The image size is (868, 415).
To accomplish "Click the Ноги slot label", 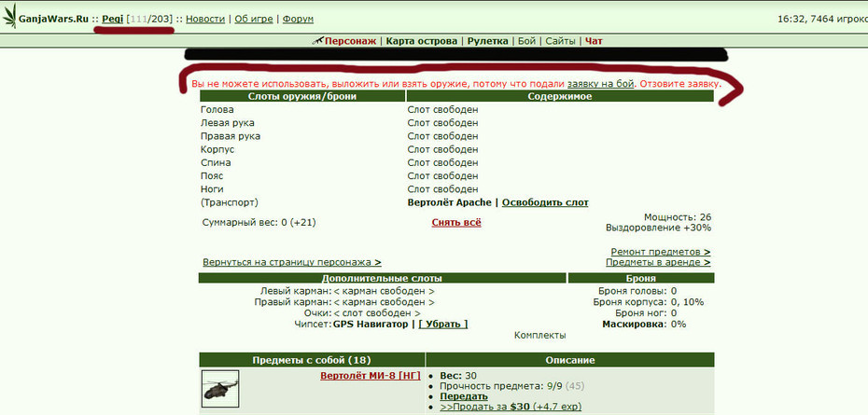I will click(212, 189).
